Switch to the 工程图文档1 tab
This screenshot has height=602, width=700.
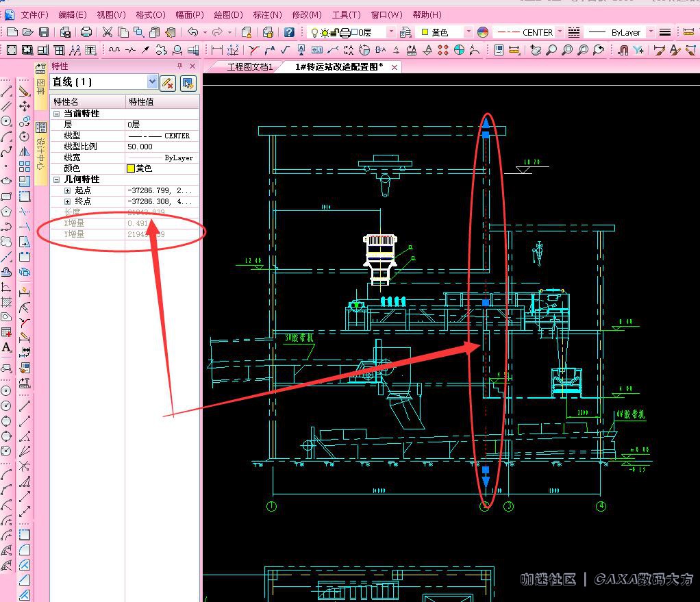point(250,67)
